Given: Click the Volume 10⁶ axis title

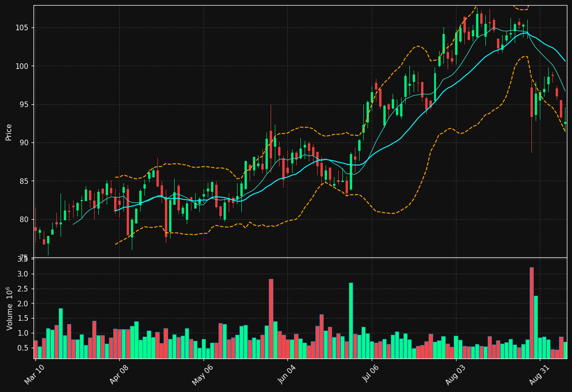Looking at the screenshot, I should coord(10,308).
